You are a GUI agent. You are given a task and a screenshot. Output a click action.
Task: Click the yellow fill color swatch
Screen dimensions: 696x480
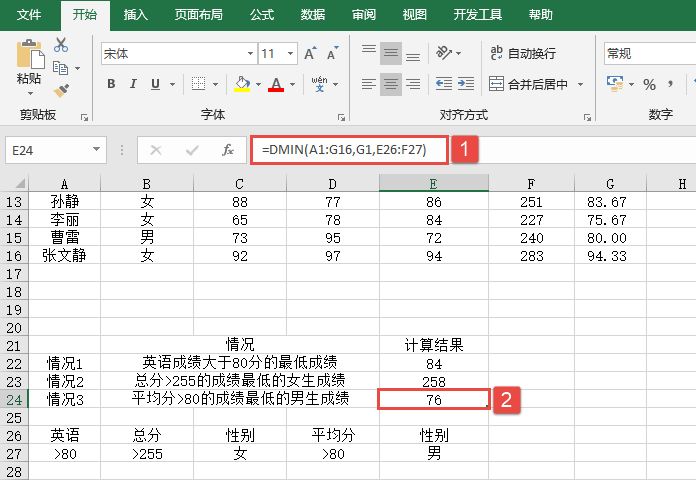pos(242,84)
